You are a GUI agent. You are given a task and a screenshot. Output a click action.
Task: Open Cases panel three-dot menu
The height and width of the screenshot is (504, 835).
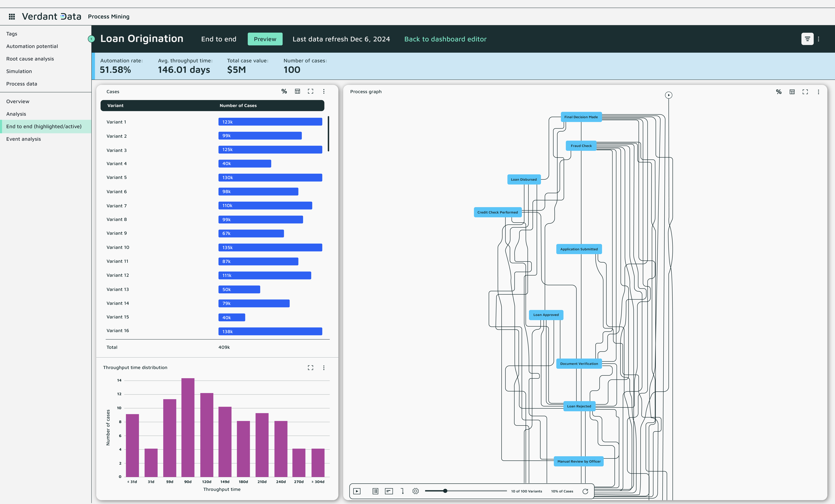coord(324,91)
